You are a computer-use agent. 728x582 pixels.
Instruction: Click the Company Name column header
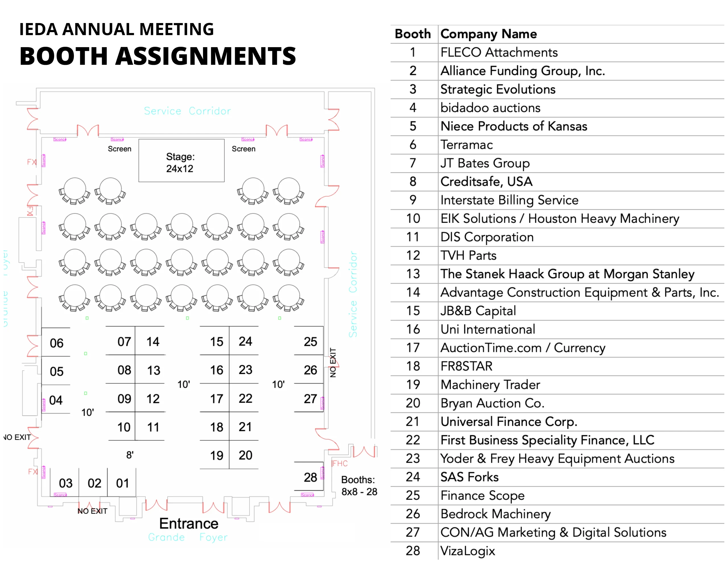pyautogui.click(x=489, y=34)
